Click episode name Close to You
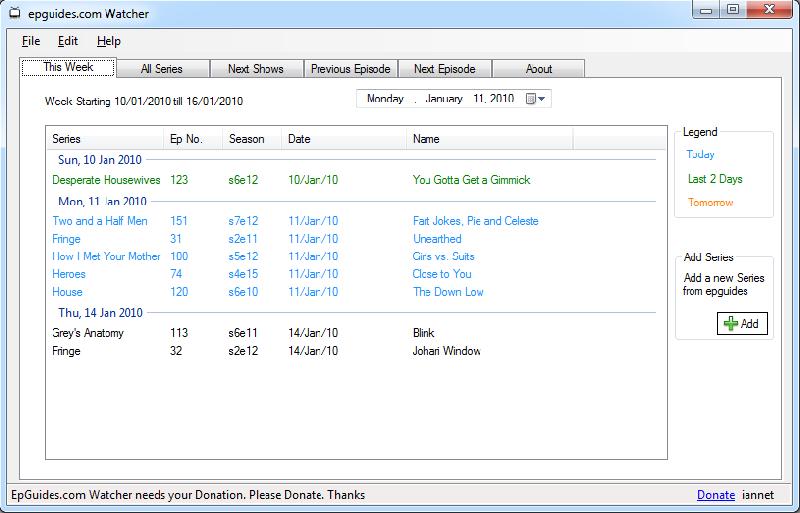The image size is (800, 513). [x=442, y=274]
